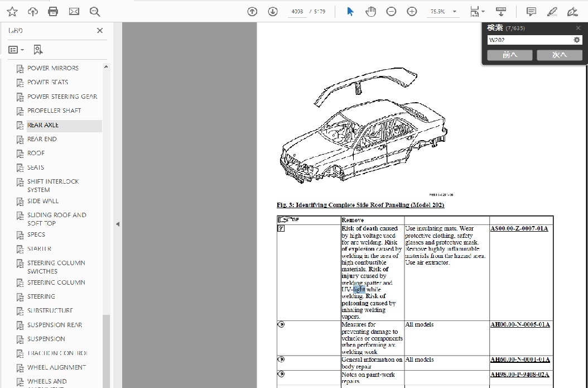Screen dimensions: 588x388
Task: Click the page number input field
Action: click(298, 12)
